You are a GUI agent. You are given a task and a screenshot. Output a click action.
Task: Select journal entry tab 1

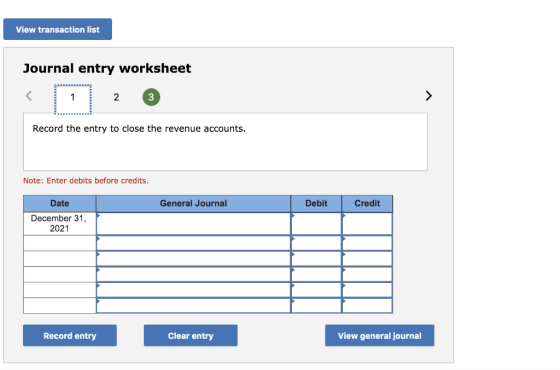click(x=73, y=99)
